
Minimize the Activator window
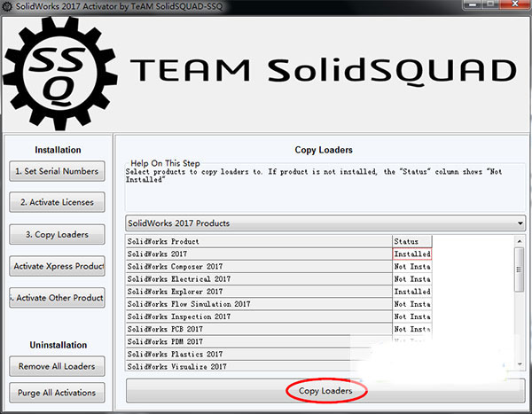[473, 4]
